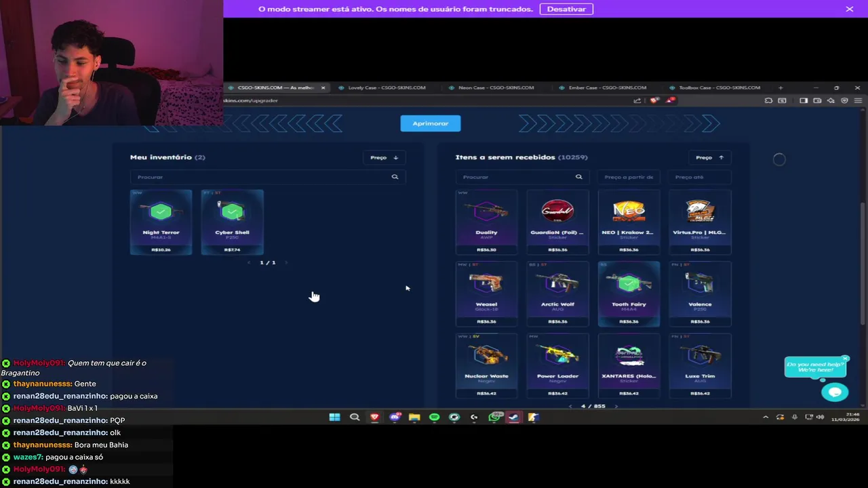Open Spotify from the taskbar
The height and width of the screenshot is (488, 868).
point(434,417)
